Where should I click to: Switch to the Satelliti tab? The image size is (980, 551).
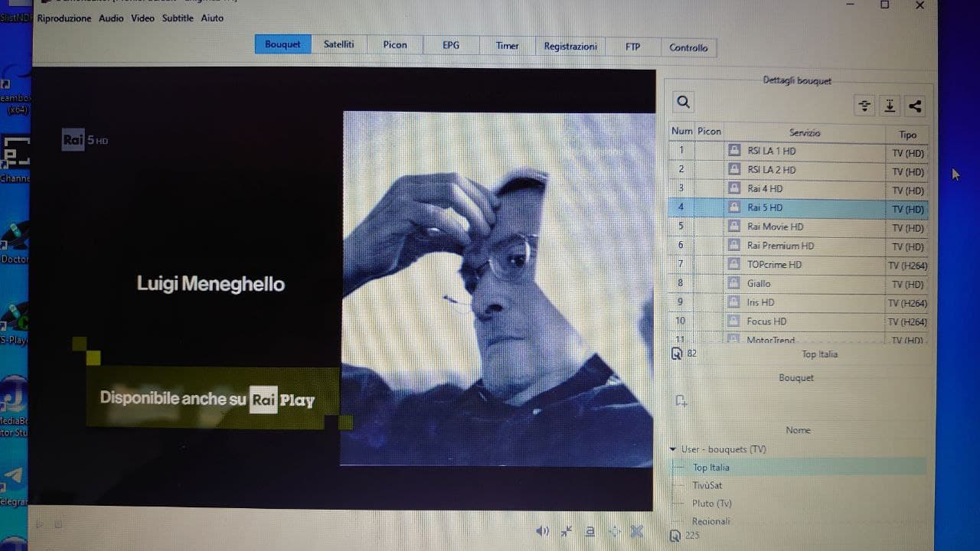[338, 44]
